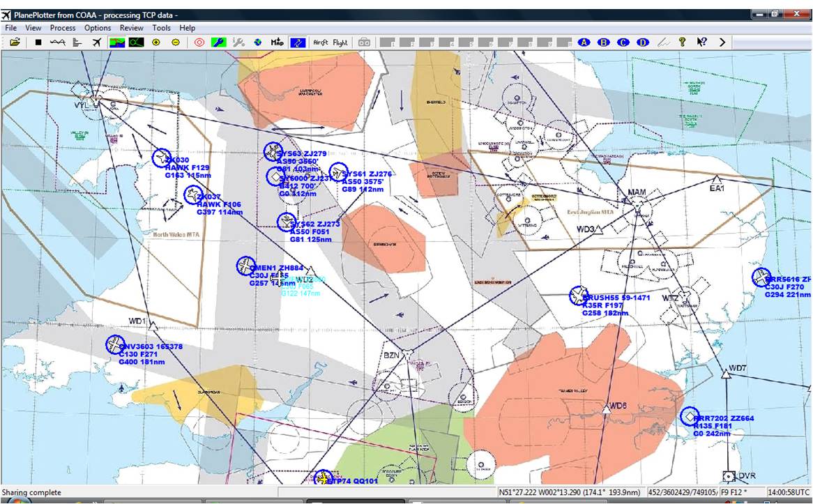Click the WD1 waypoint triangle
The height and width of the screenshot is (504, 813).
pos(153,326)
